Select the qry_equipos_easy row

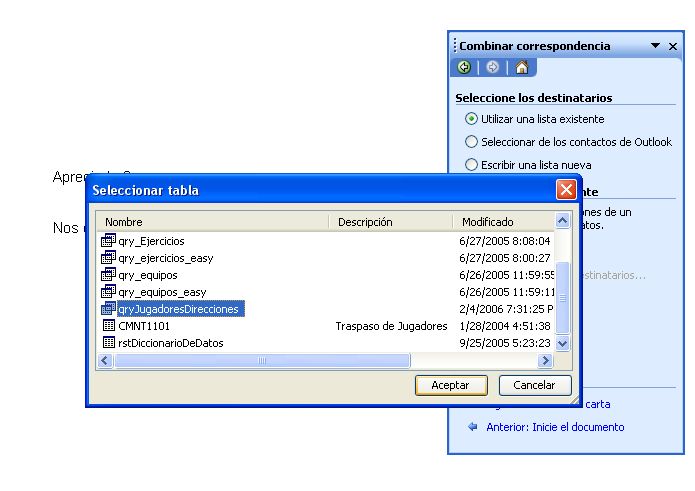coord(162,292)
